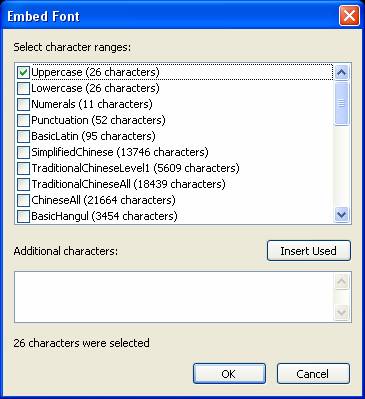Cancel the Embed Font dialog

pos(313,374)
